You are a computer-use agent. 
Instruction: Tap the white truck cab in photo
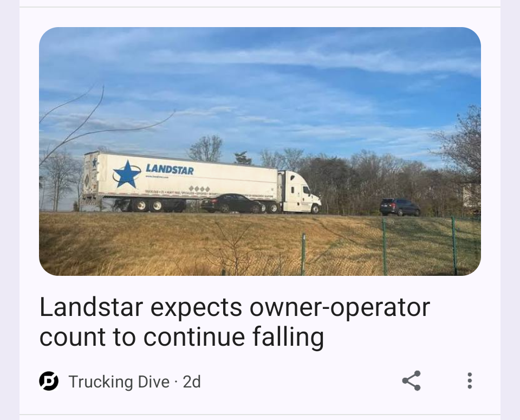[x=300, y=192]
